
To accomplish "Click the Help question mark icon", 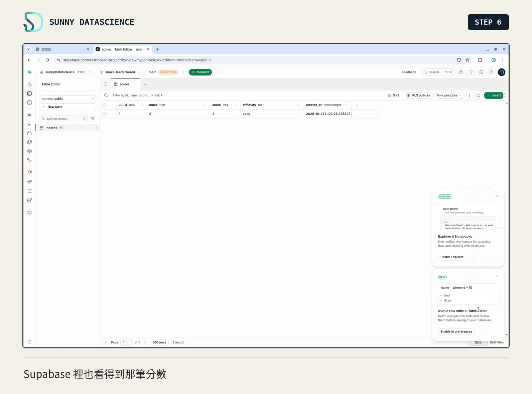I will pyautogui.click(x=461, y=72).
